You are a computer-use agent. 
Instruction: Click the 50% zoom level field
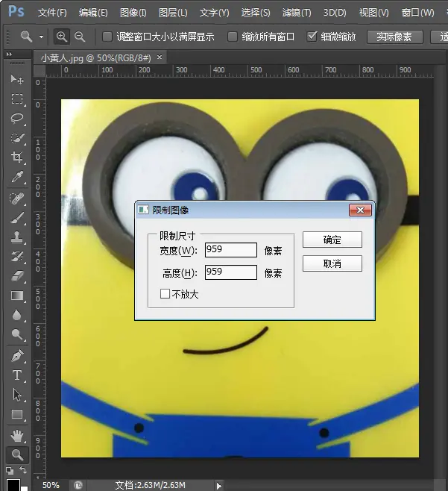point(51,485)
